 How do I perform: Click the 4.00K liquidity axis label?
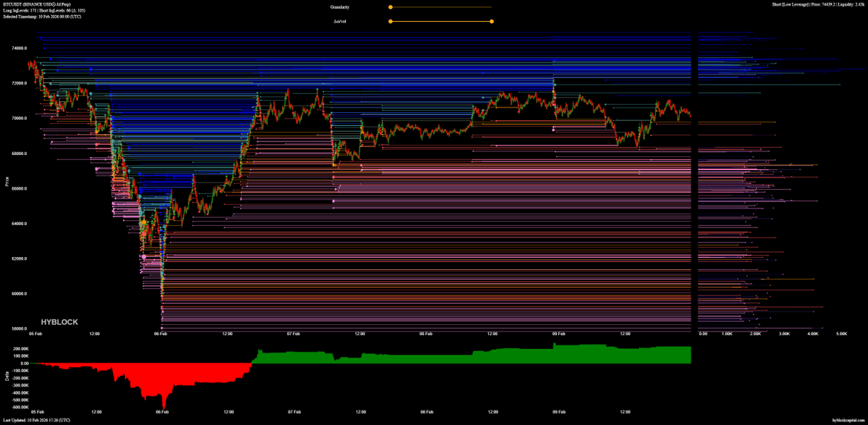(812, 334)
